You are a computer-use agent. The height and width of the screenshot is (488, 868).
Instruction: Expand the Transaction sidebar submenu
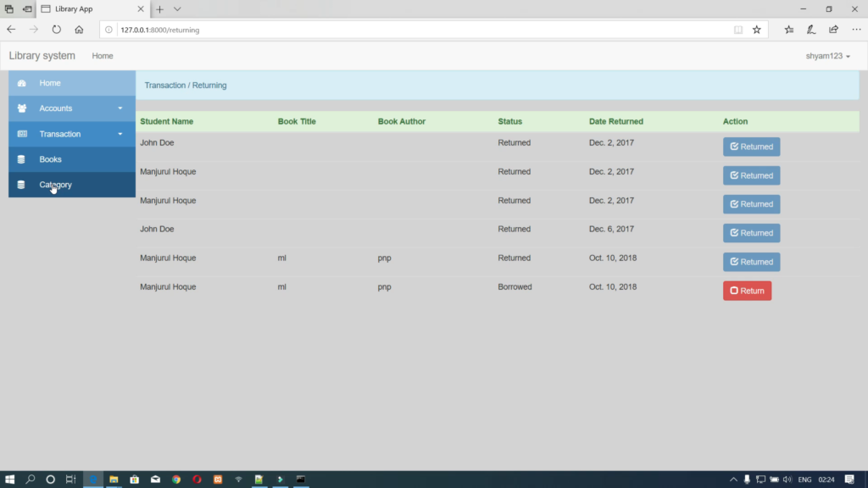120,134
